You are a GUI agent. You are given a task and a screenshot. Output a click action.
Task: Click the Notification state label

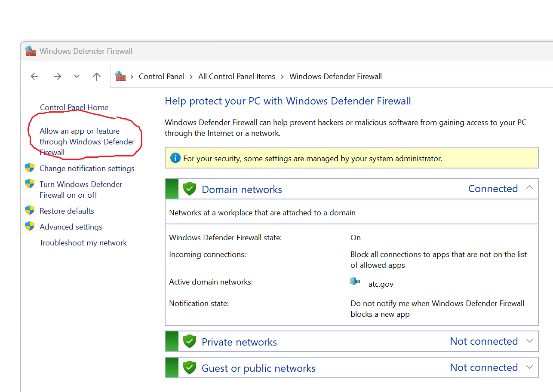(199, 303)
